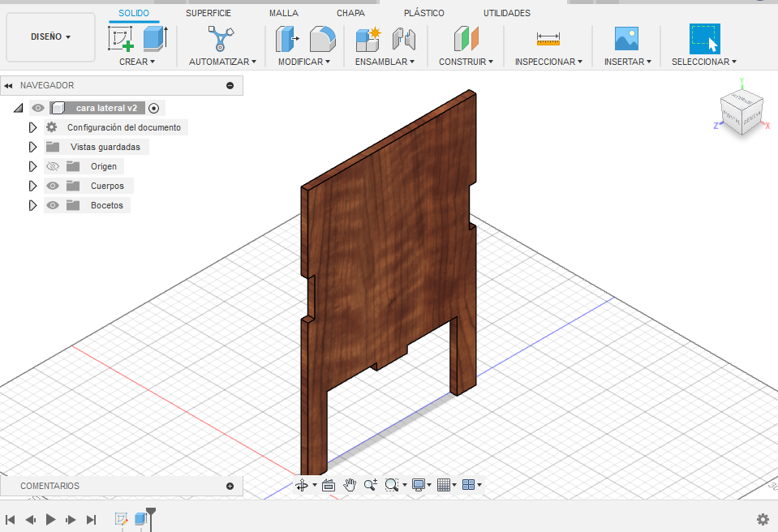Expand the Vistas guardadas tree node

click(x=33, y=147)
